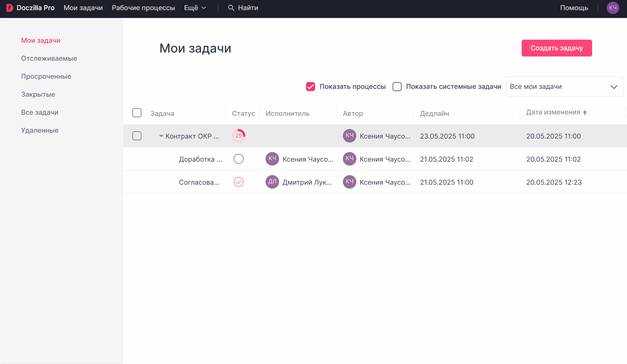This screenshot has width=627, height=364.
Task: Click executor name Ксения Чаусо in Доработка row
Action: [308, 159]
